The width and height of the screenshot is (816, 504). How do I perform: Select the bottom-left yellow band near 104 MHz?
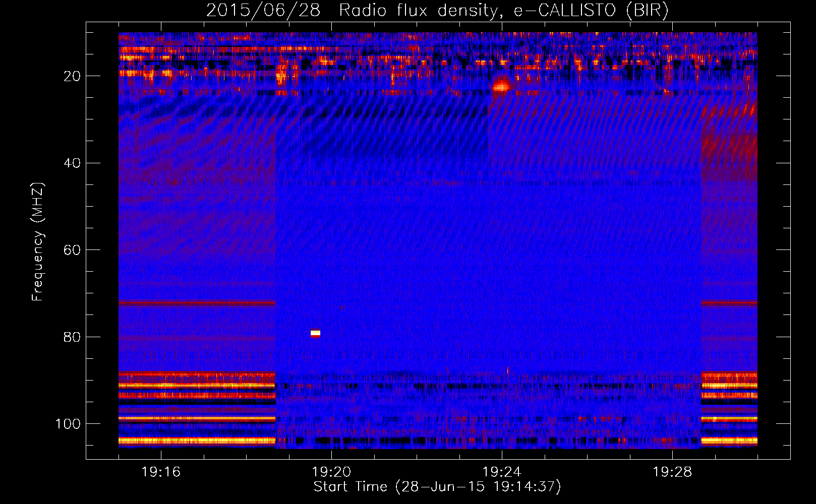(x=197, y=440)
